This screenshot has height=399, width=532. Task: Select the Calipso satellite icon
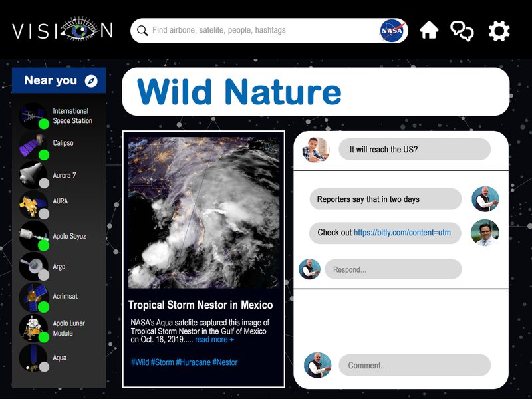pos(32,144)
